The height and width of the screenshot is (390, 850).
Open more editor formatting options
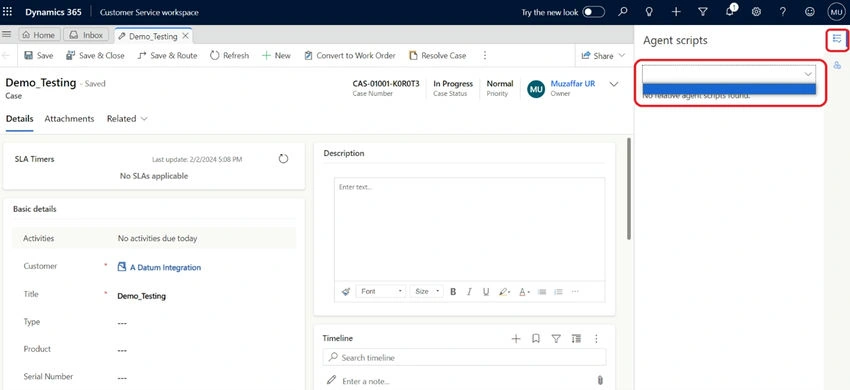click(575, 292)
